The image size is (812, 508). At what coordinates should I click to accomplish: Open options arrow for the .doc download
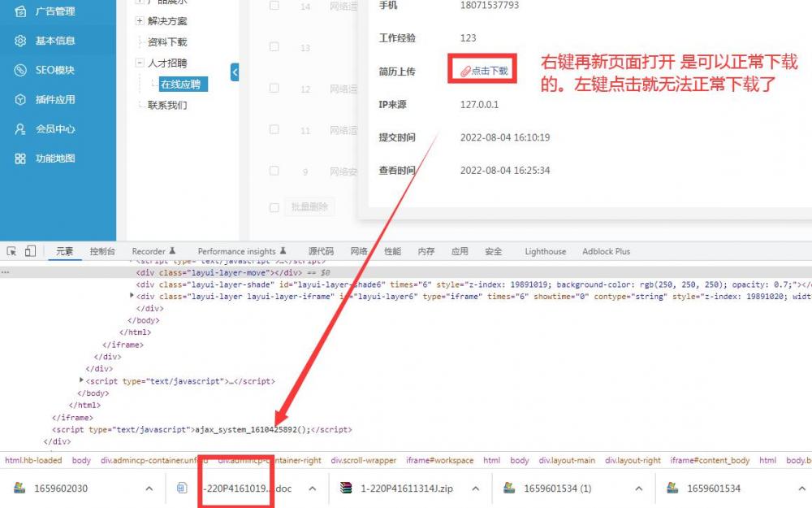click(x=313, y=488)
